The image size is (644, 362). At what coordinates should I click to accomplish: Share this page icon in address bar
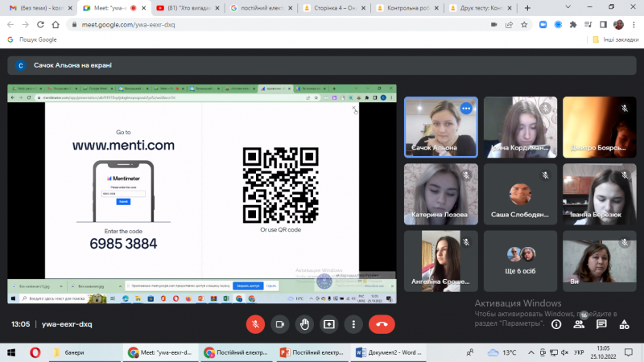click(x=509, y=25)
